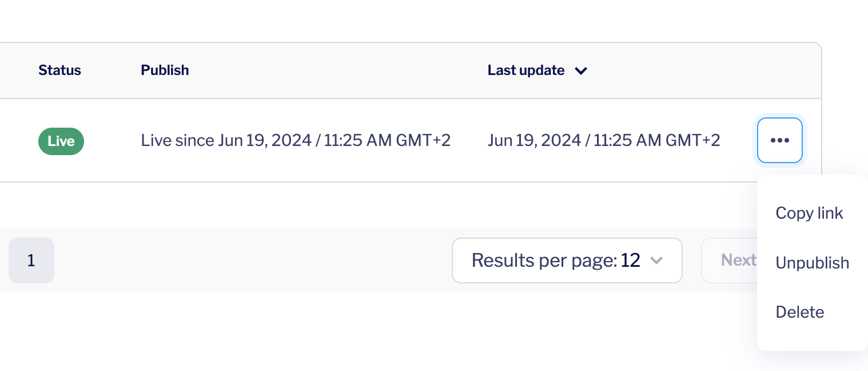Click the Publish column header
This screenshot has height=371, width=868.
(165, 70)
